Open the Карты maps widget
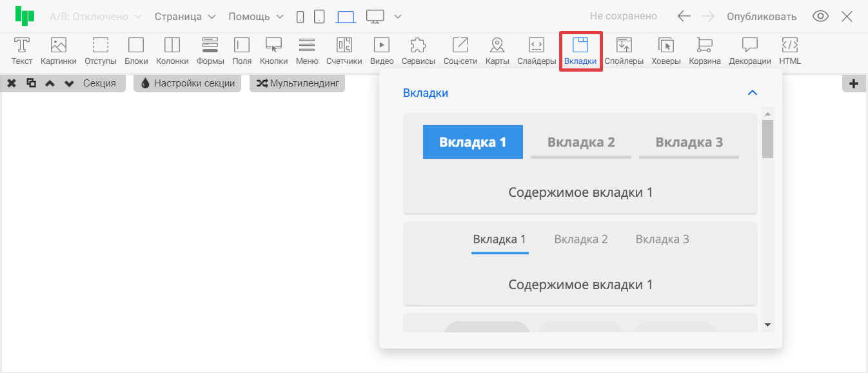Screen dimensions: 868x373 tap(497, 51)
